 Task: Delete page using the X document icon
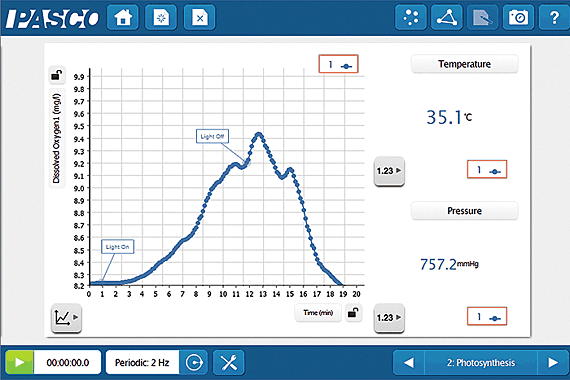pyautogui.click(x=200, y=17)
